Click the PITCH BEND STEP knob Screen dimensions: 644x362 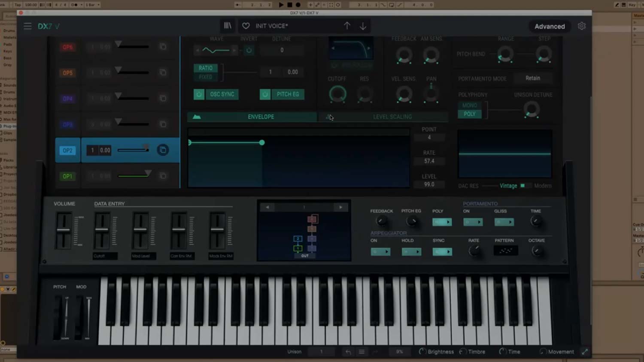pos(544,54)
